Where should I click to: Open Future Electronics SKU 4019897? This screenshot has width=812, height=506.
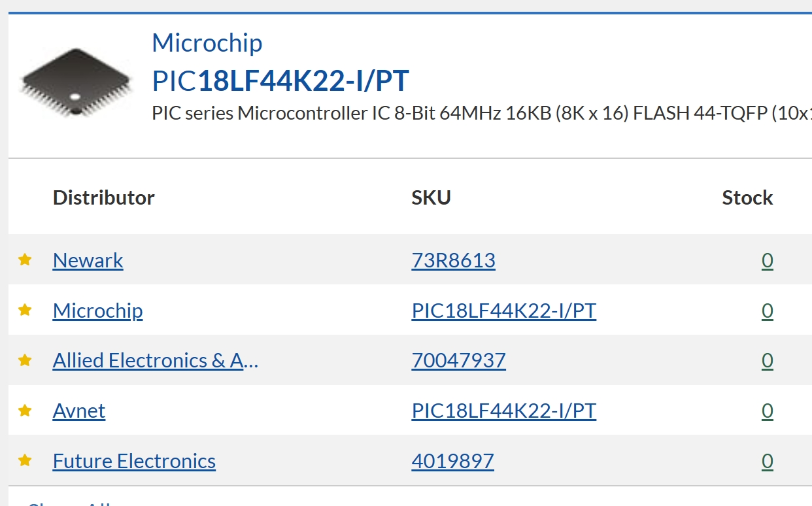pyautogui.click(x=453, y=461)
